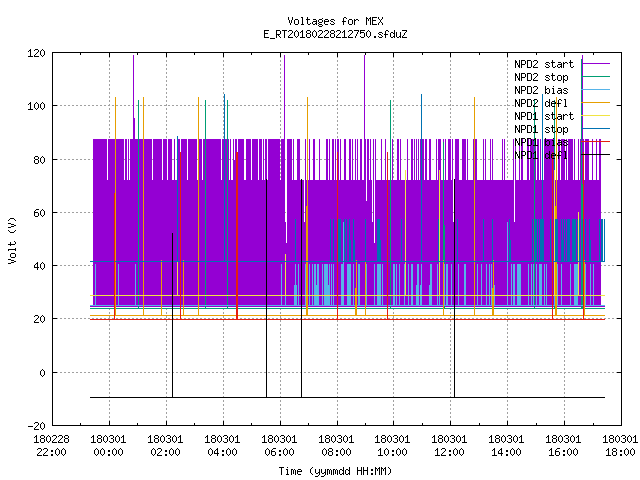Screen dimensions: 640x480
Task: Click the black NPD1 defl legend line
Action: click(596, 155)
